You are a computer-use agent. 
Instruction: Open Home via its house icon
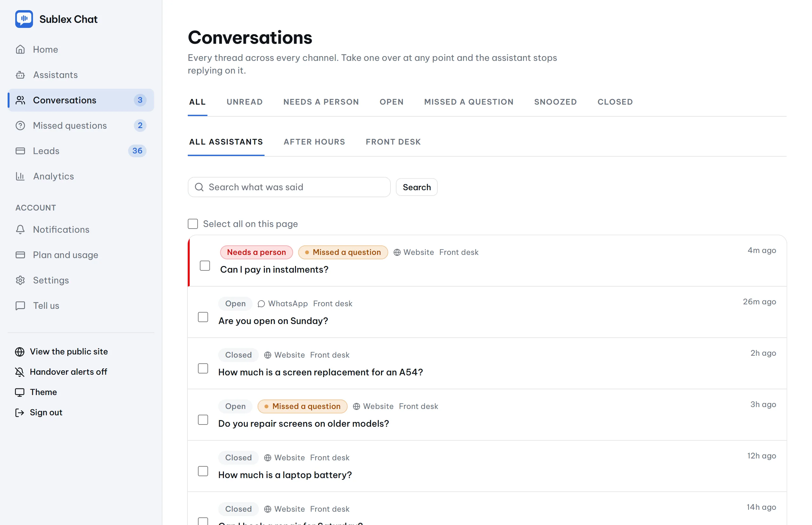pyautogui.click(x=21, y=49)
